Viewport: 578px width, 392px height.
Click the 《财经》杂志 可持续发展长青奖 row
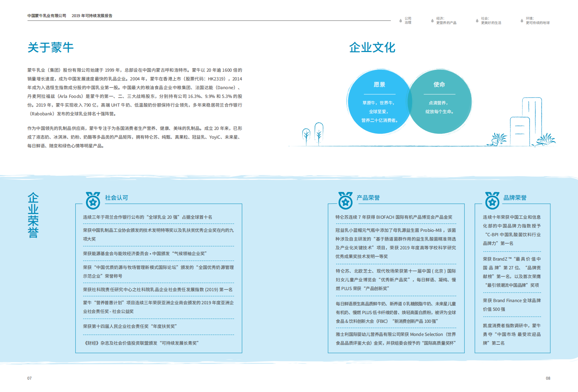click(141, 343)
